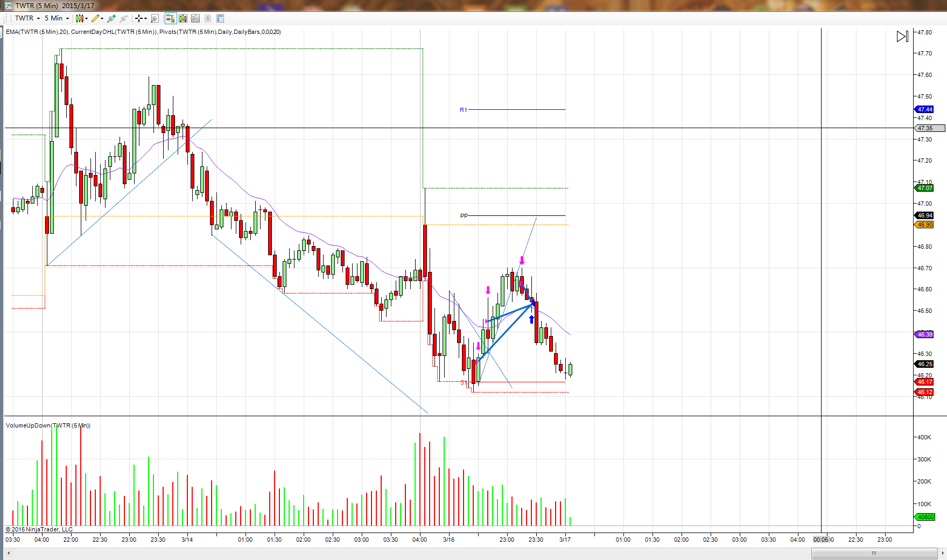Click the magenta down arrow above the 46.70 candle
The width and height of the screenshot is (947, 560).
522,261
